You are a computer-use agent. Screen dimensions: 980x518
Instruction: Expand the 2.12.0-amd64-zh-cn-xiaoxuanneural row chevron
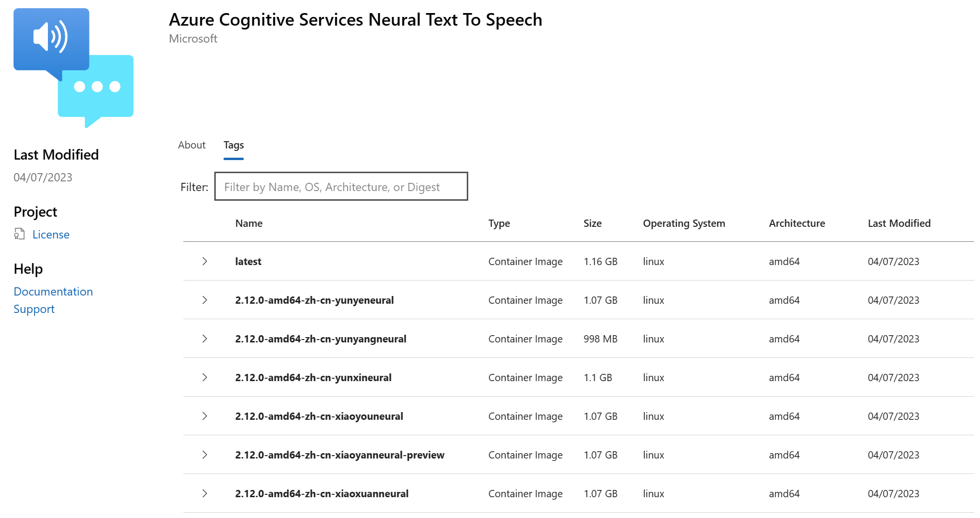tap(205, 493)
